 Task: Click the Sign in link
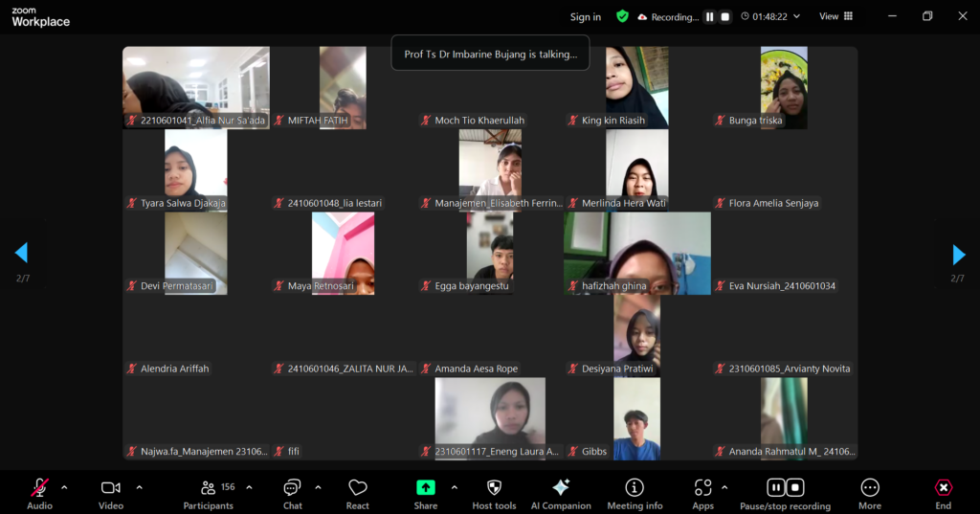coord(585,17)
